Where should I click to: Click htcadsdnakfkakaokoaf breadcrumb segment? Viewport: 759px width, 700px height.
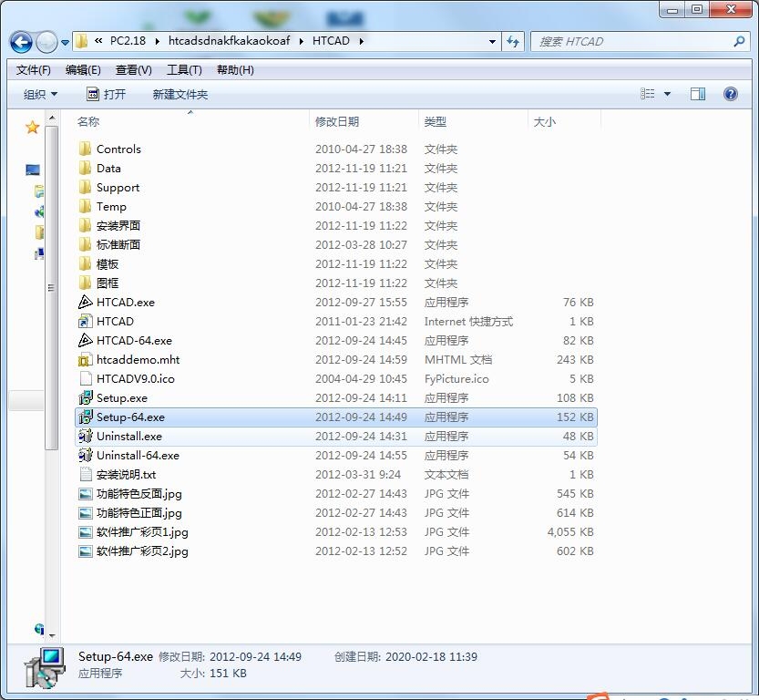tap(229, 41)
